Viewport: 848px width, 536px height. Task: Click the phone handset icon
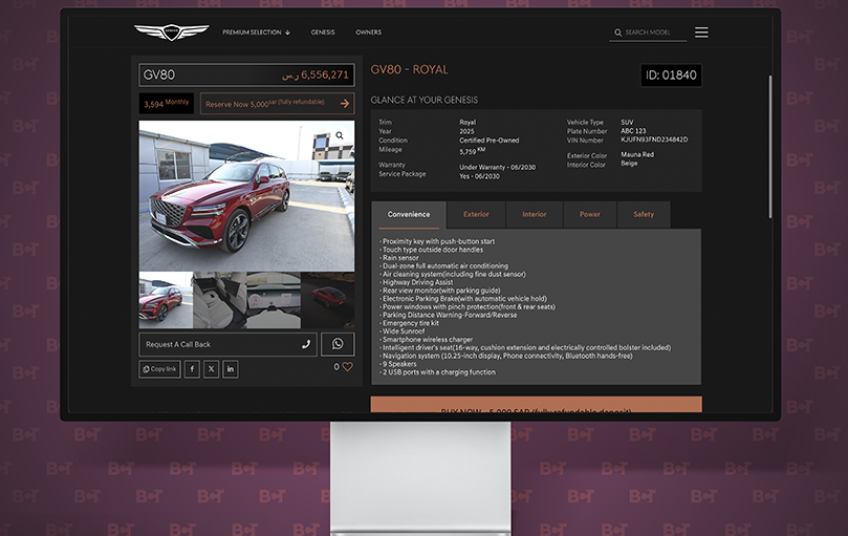[x=306, y=344]
